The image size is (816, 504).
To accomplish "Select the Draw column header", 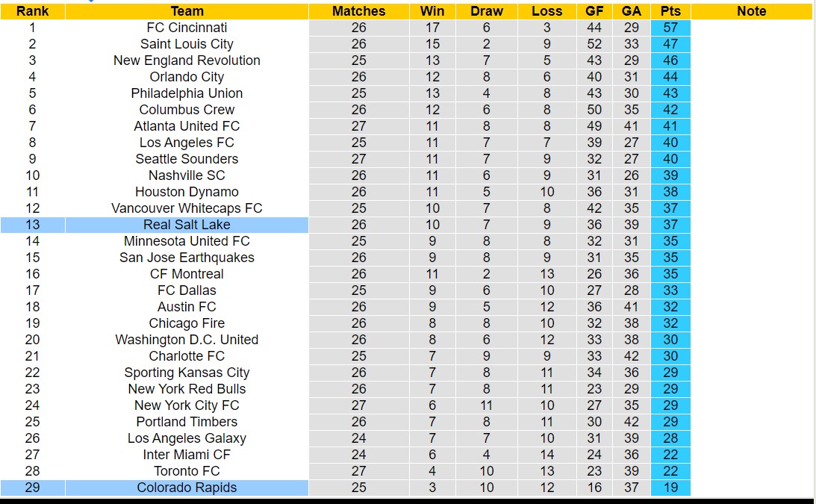I will tap(487, 11).
